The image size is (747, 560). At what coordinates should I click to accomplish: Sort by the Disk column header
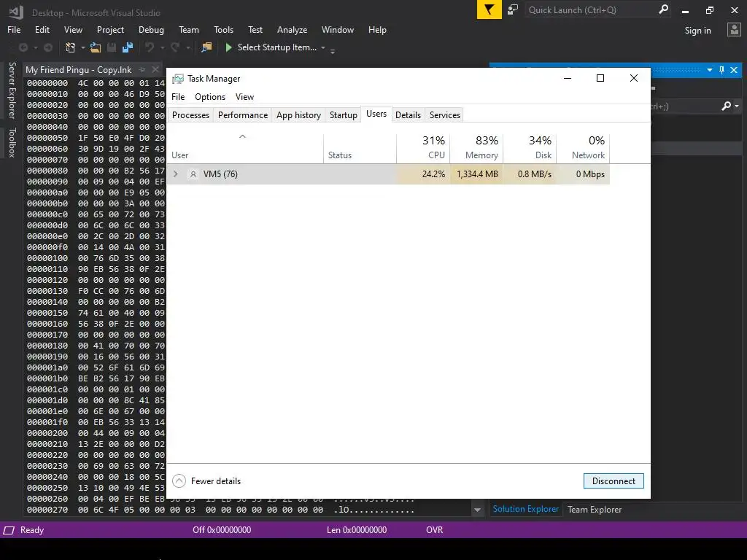530,148
